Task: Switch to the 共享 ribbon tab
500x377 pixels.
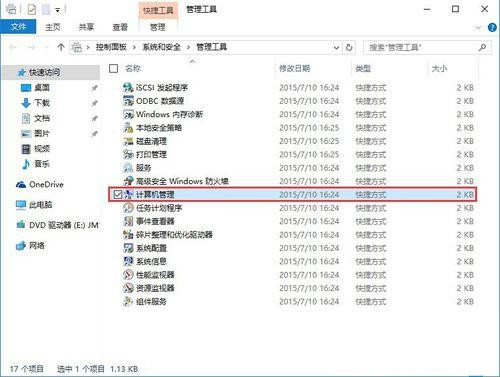Action: (86, 27)
